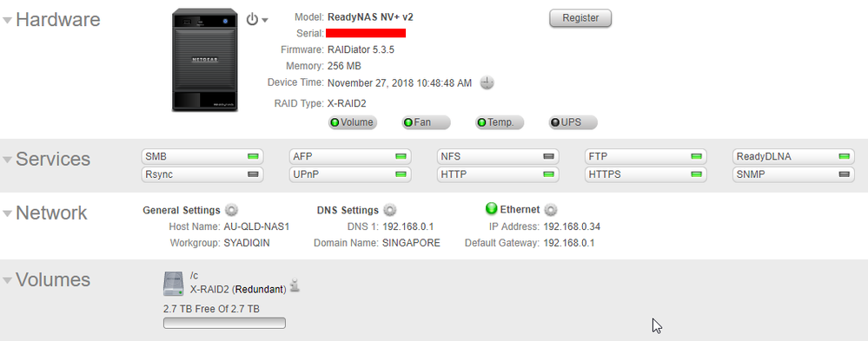Open DNS Settings gear icon

tap(390, 210)
